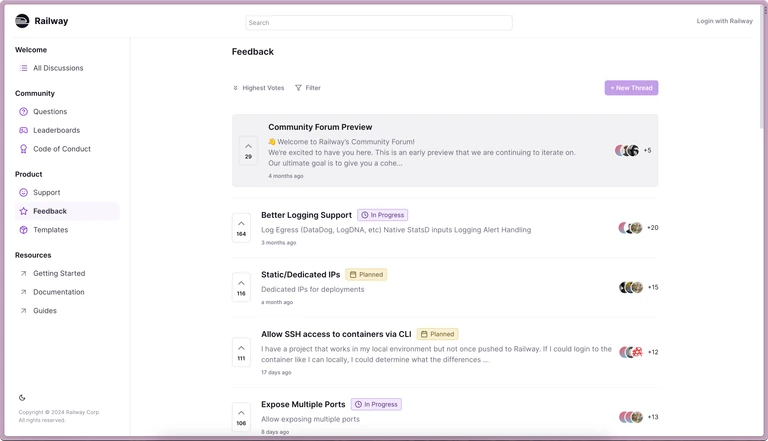This screenshot has height=441, width=768.
Task: Click the Railway brand name text
Action: [51, 21]
